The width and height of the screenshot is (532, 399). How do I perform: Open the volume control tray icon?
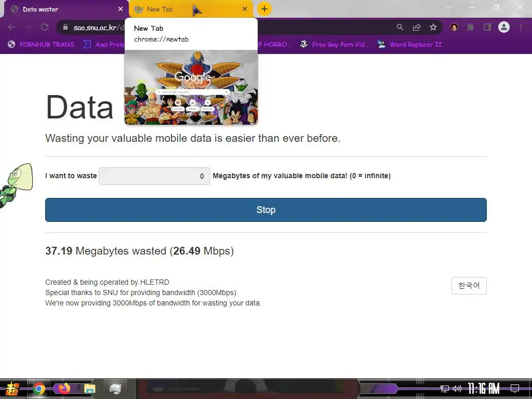[457, 389]
